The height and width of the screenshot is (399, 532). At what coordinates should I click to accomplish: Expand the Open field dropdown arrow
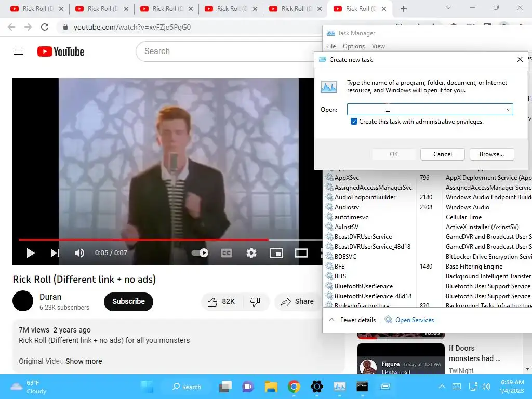pyautogui.click(x=508, y=110)
